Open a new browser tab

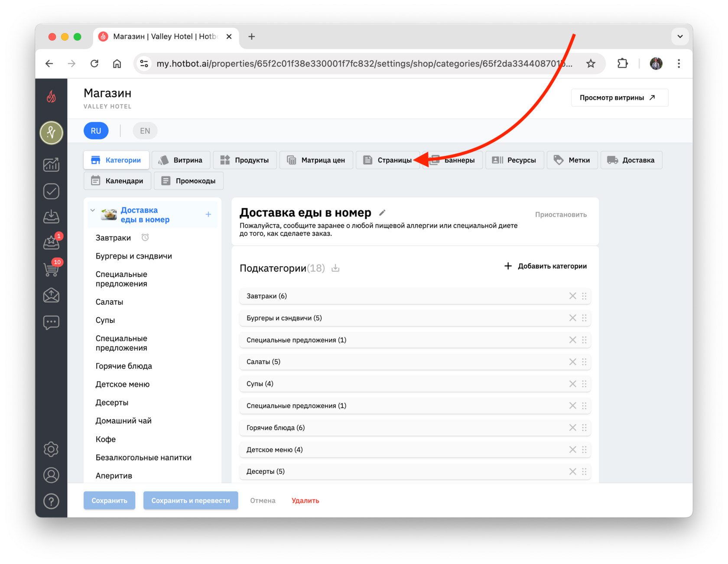click(x=251, y=36)
